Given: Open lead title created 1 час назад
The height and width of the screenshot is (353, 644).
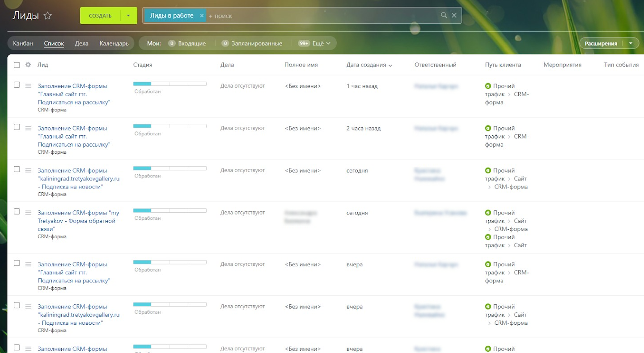Looking at the screenshot, I should pos(74,94).
